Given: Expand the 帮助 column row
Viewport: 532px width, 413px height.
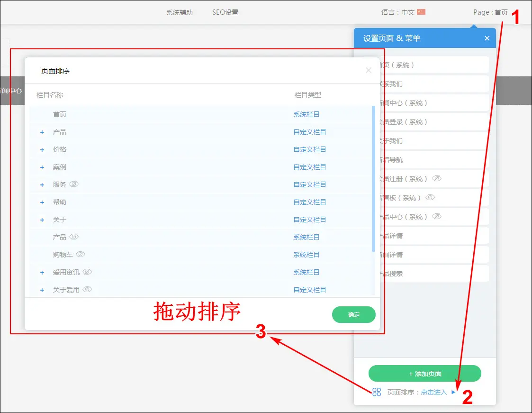Looking at the screenshot, I should click(42, 202).
